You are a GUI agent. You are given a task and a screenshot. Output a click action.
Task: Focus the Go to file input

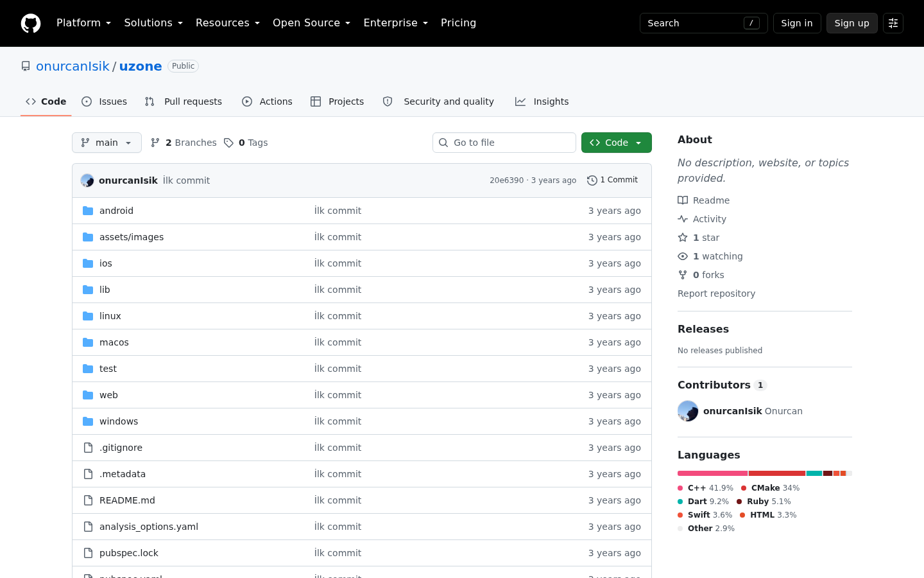(504, 143)
